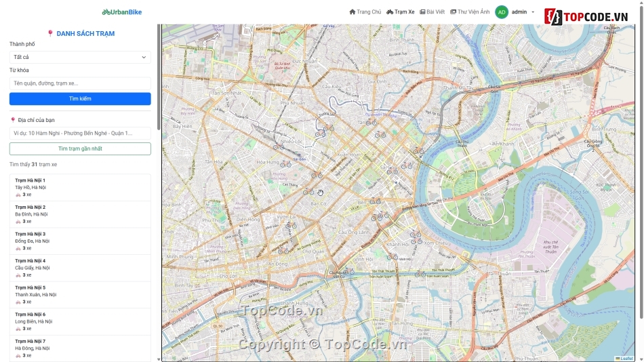Click the bike marker near Hòa Hưng
This screenshot has height=362, width=644.
286,164
